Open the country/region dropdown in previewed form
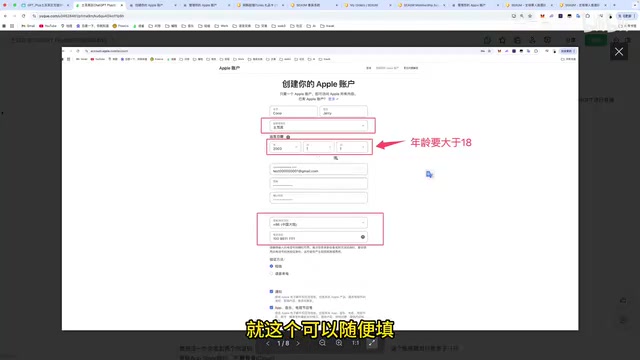The height and width of the screenshot is (360, 640). point(318,125)
